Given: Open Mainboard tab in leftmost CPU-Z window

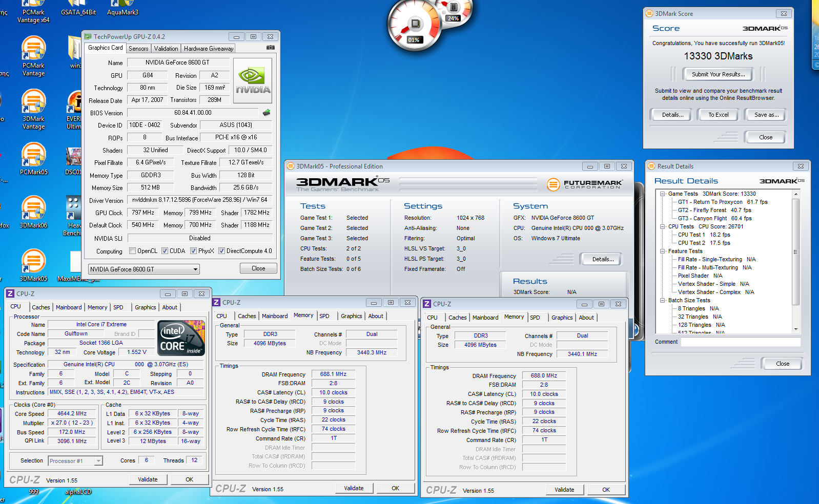Looking at the screenshot, I should (69, 307).
